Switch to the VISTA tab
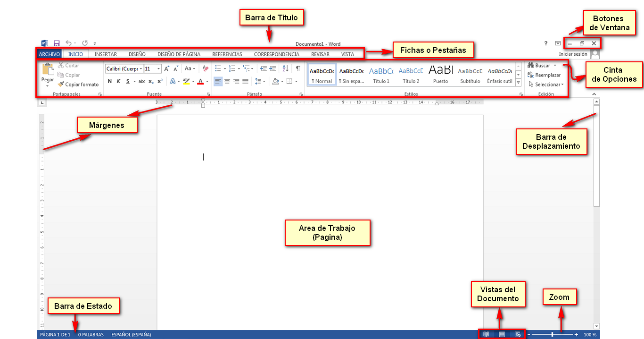The width and height of the screenshot is (644, 339). [x=347, y=54]
